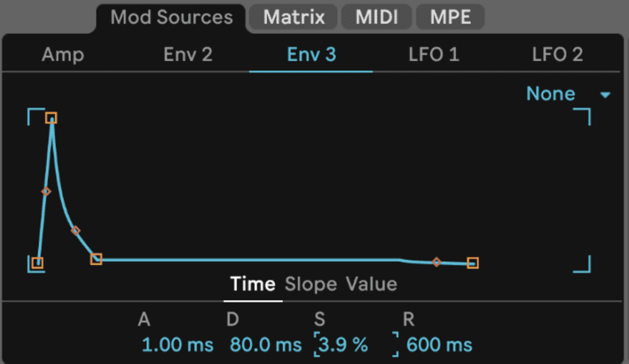The width and height of the screenshot is (629, 364).
Task: Click the envelope start point handle
Action: pyautogui.click(x=37, y=263)
